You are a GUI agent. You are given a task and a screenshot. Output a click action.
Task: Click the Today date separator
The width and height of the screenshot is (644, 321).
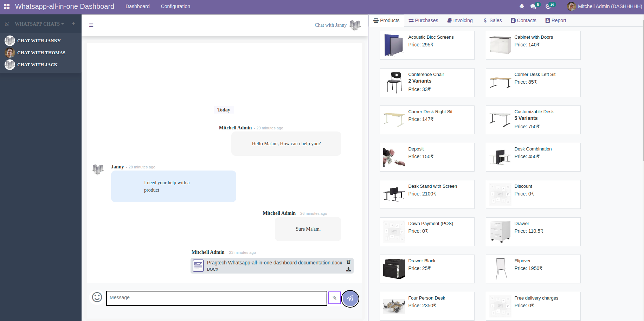click(x=224, y=110)
